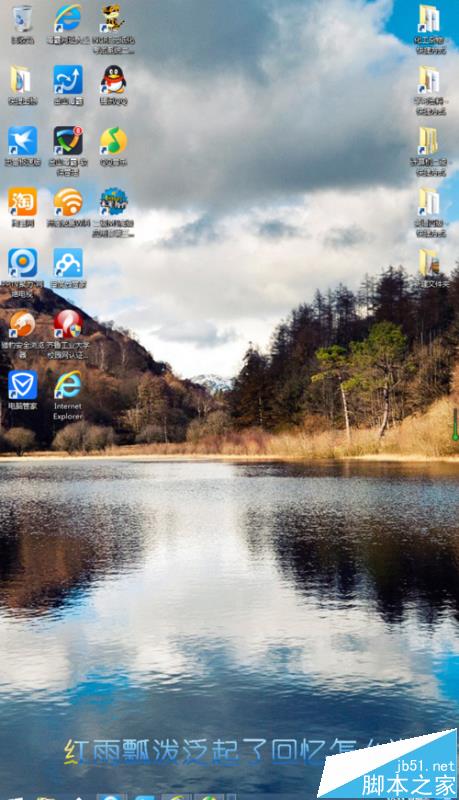Image resolution: width=459 pixels, height=800 pixels.
Task: Launch the orange WiFi hotspot shortcut
Action: click(68, 204)
